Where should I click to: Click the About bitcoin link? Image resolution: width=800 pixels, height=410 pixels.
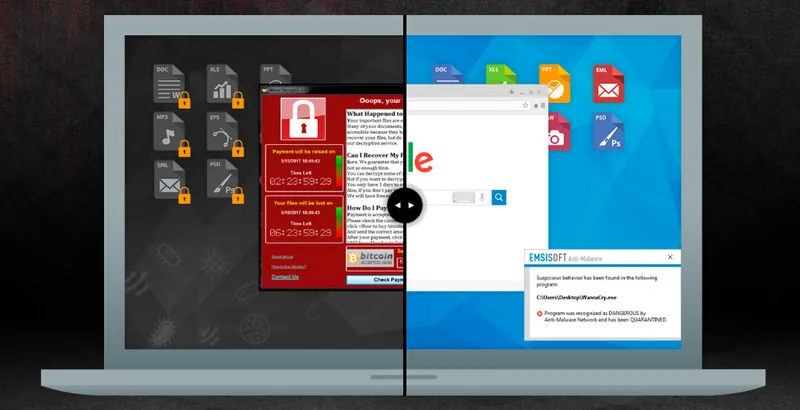coord(282,257)
